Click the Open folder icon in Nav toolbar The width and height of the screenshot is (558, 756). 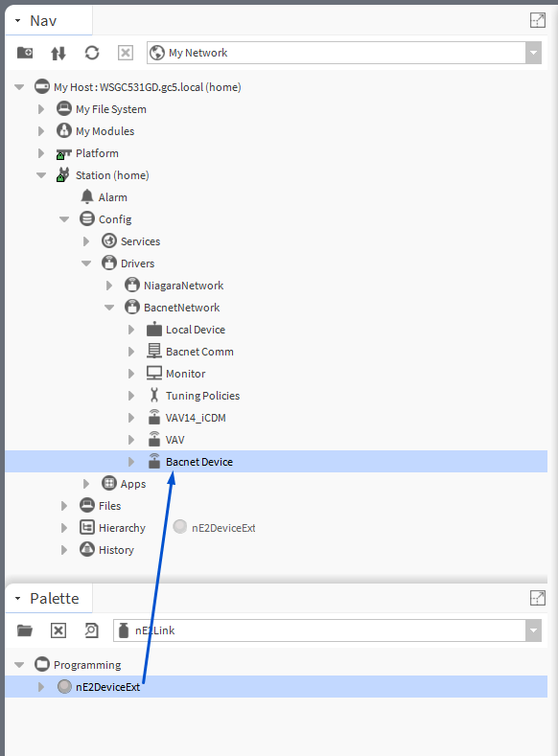pyautogui.click(x=25, y=53)
